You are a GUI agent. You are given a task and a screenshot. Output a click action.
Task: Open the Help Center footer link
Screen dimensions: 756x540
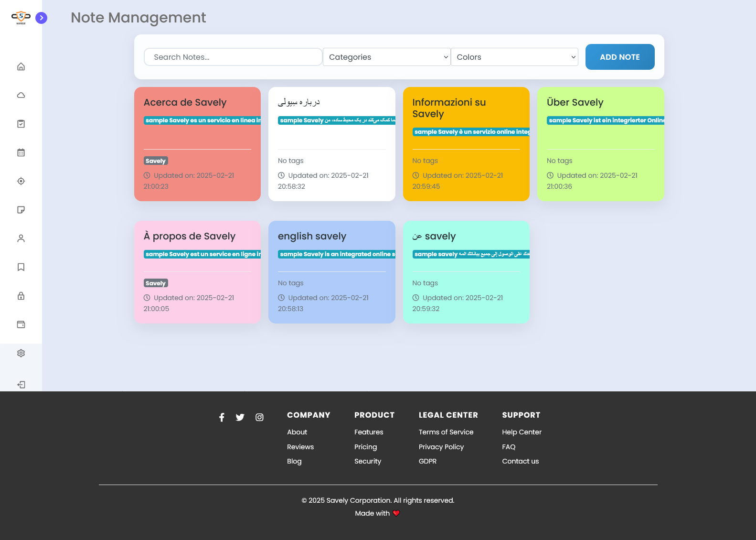[522, 432]
